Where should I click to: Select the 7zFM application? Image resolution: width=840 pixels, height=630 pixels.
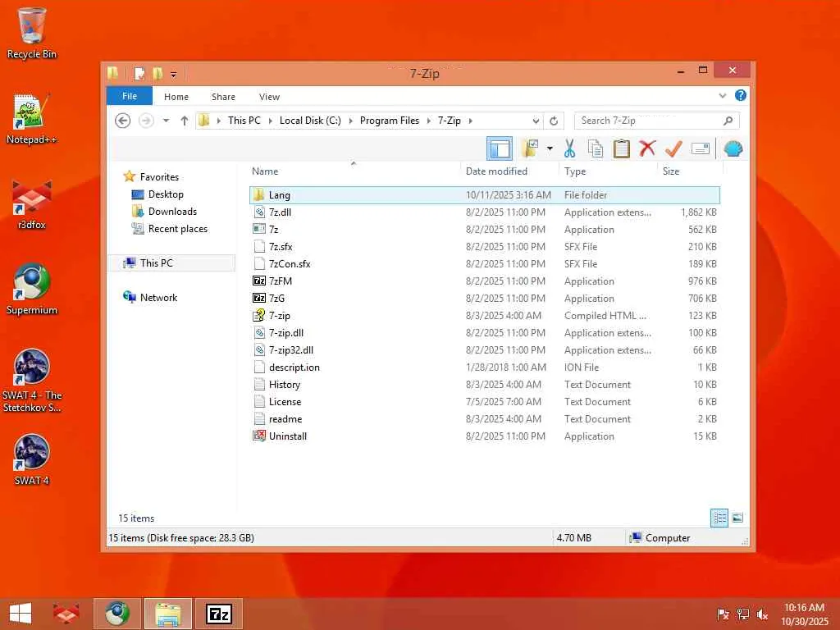click(x=484, y=281)
